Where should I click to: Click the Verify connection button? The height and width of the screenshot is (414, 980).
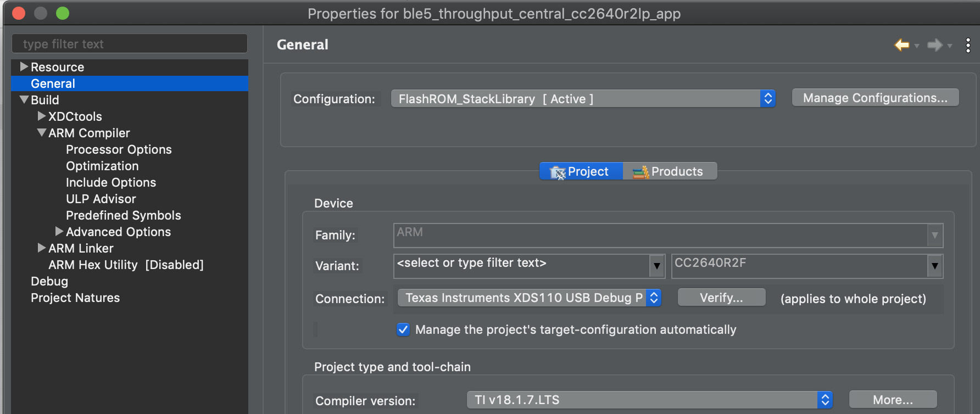(721, 298)
